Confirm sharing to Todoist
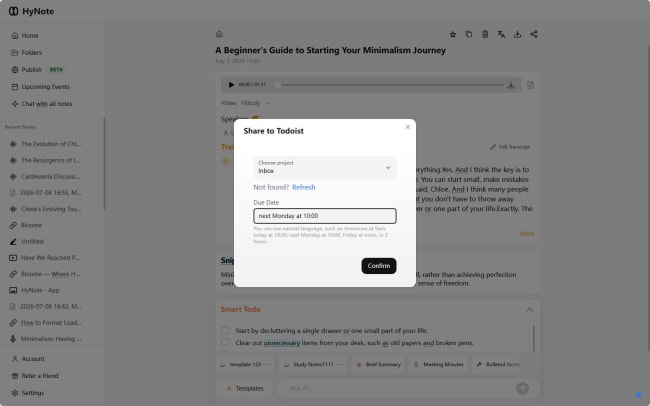650x406 pixels. click(378, 266)
